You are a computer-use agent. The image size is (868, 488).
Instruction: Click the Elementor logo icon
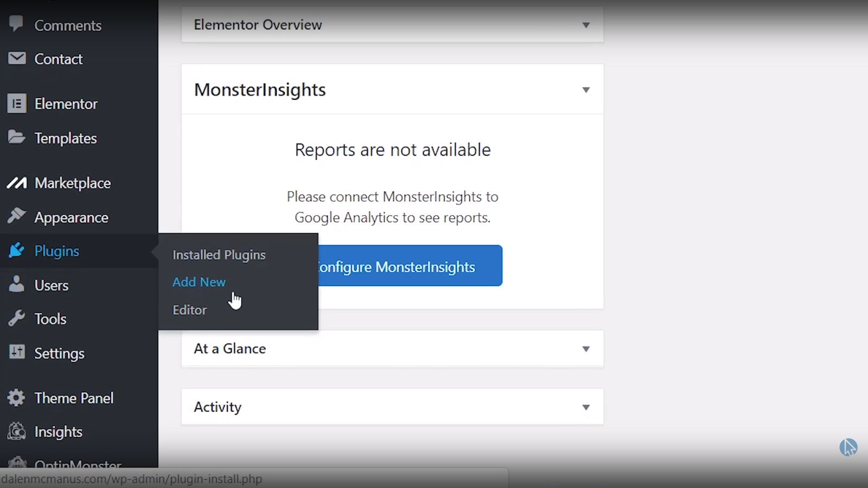17,103
